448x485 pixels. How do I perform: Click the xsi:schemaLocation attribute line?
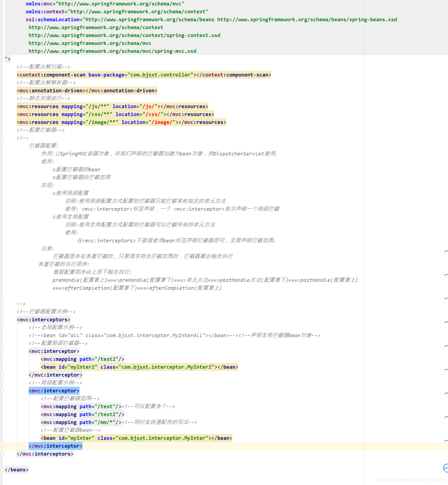tap(211, 20)
